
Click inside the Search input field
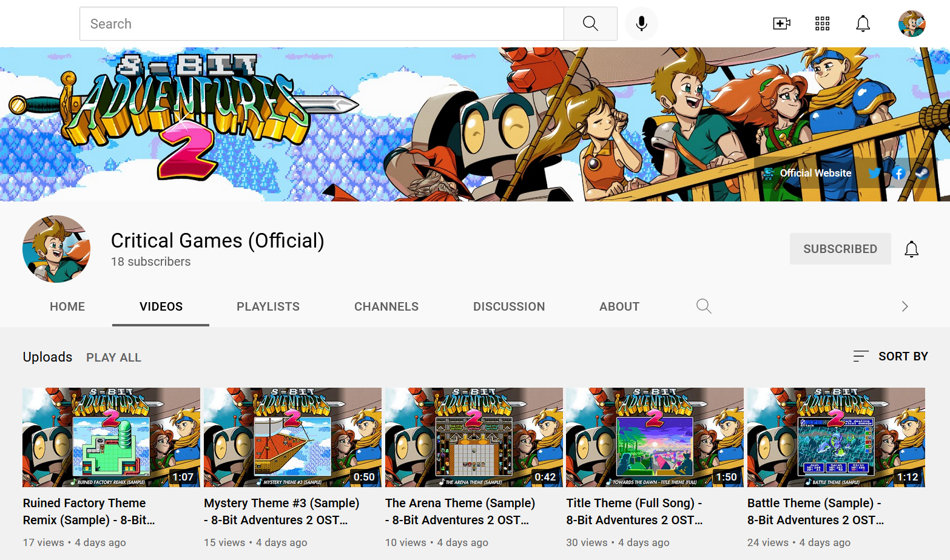pos(322,24)
